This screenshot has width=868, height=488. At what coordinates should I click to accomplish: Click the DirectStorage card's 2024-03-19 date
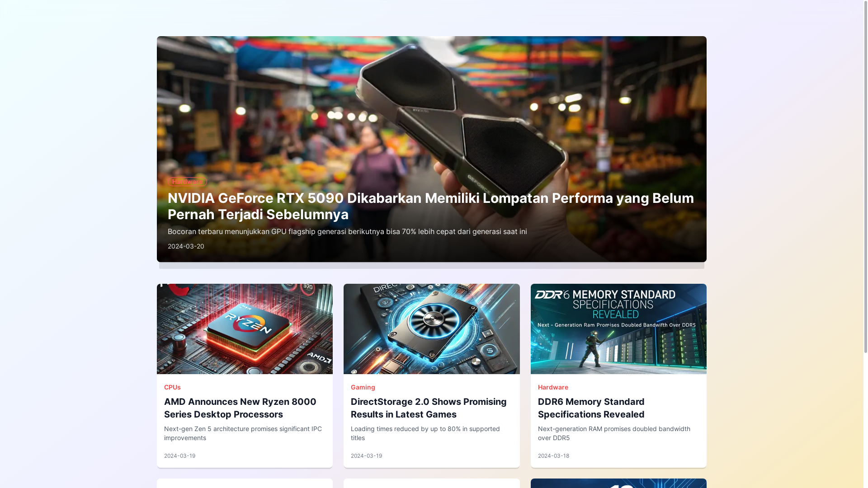(366, 456)
